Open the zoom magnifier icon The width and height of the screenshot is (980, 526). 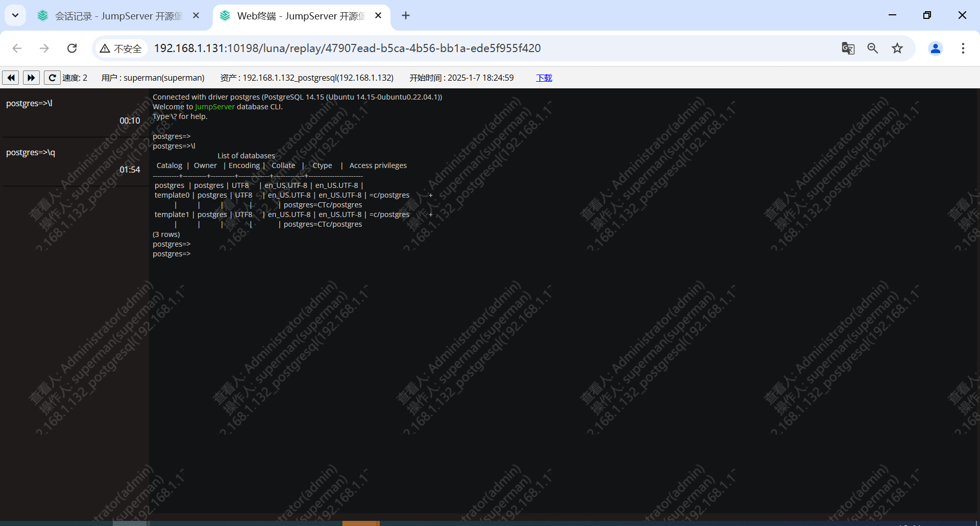872,48
